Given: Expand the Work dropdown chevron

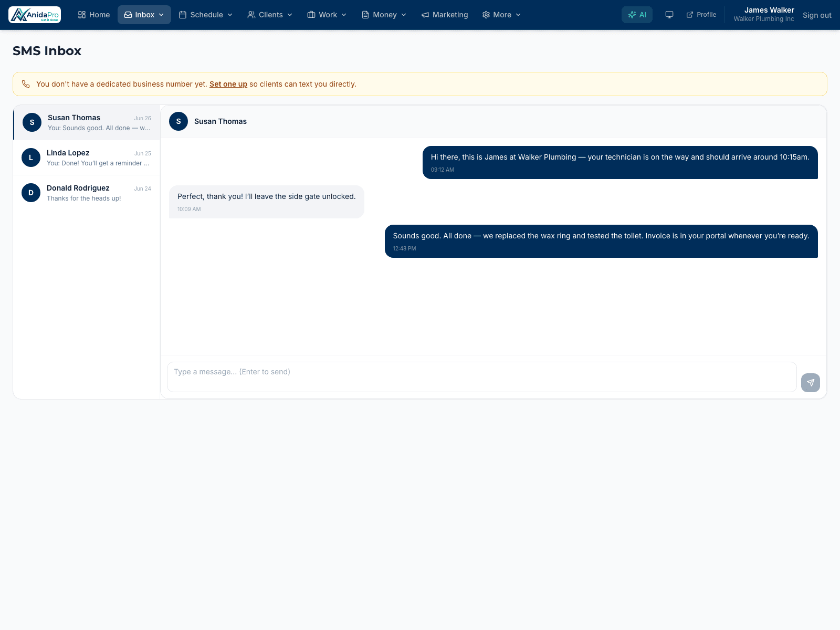Looking at the screenshot, I should point(344,15).
